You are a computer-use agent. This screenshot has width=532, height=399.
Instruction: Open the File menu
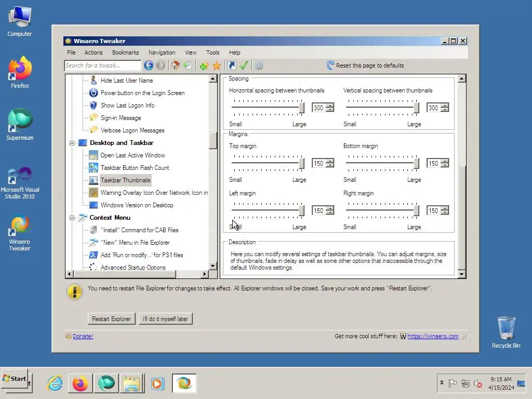pyautogui.click(x=71, y=52)
